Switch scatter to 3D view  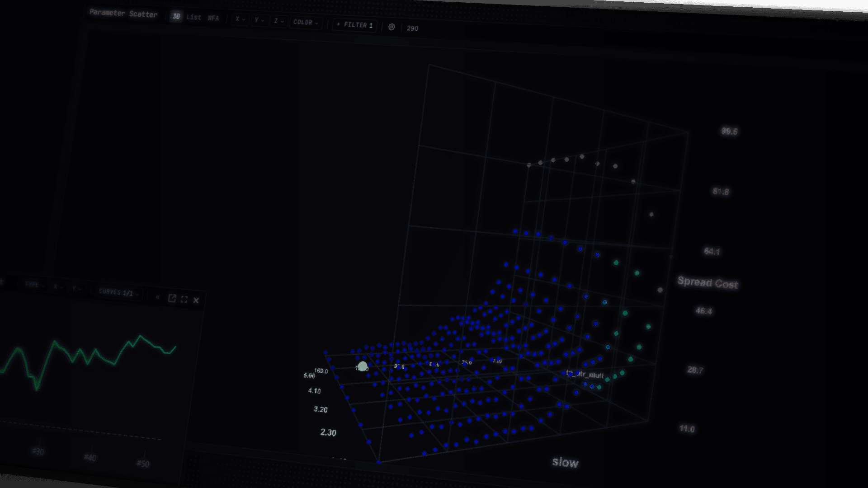tap(176, 16)
